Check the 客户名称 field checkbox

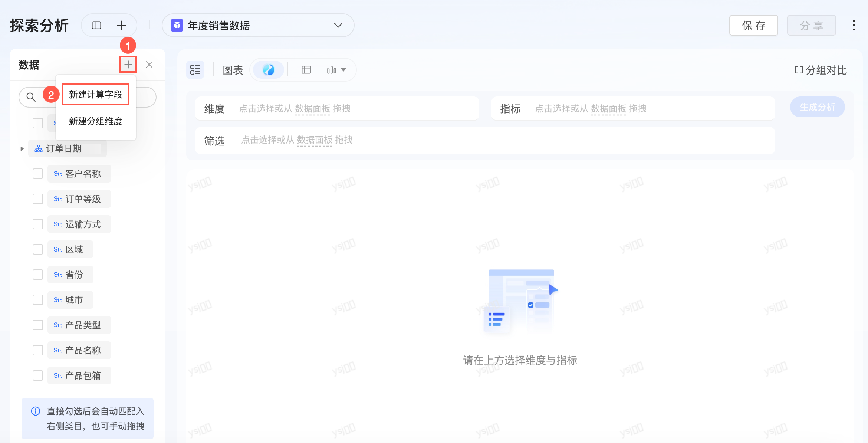[38, 174]
